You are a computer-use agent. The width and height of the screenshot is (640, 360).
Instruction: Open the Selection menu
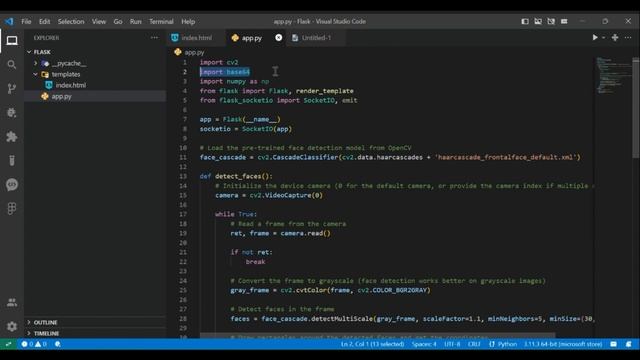click(71, 21)
